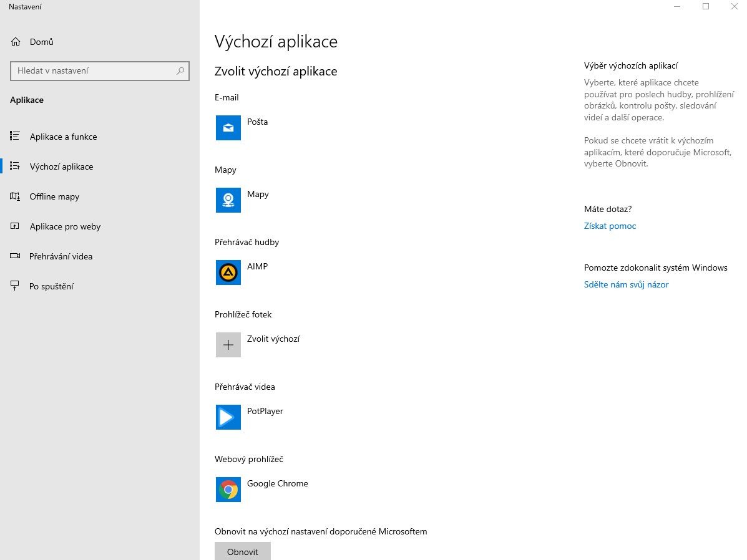Change web browser via Google Chrome label
747x560 pixels.
point(277,483)
